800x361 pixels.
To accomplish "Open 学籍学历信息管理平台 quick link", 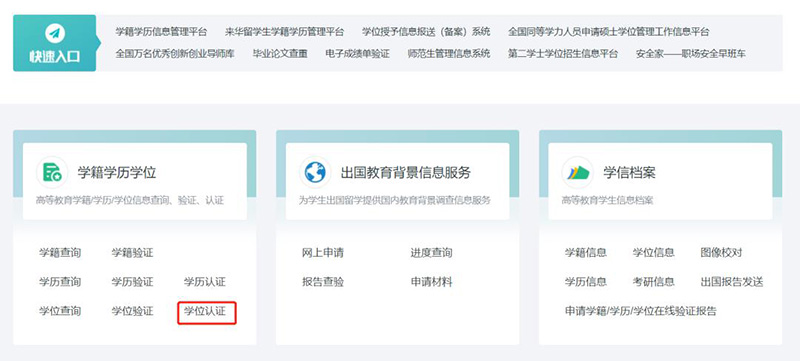I will point(161,32).
